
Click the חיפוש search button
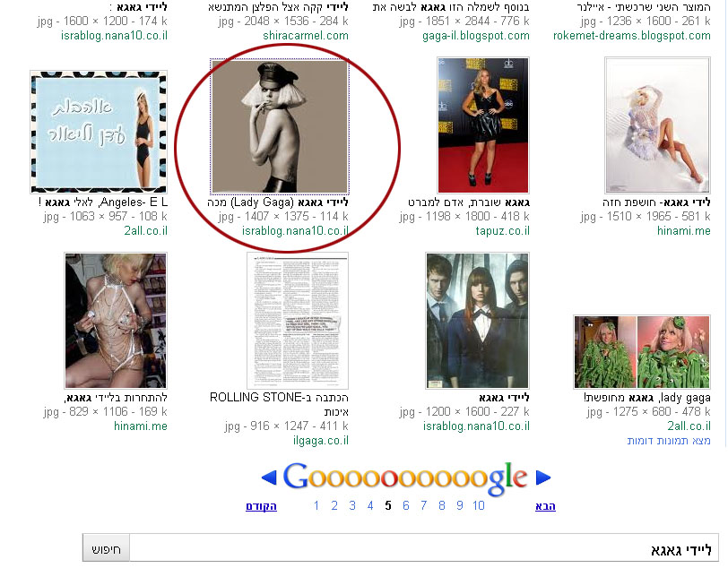pos(106,549)
